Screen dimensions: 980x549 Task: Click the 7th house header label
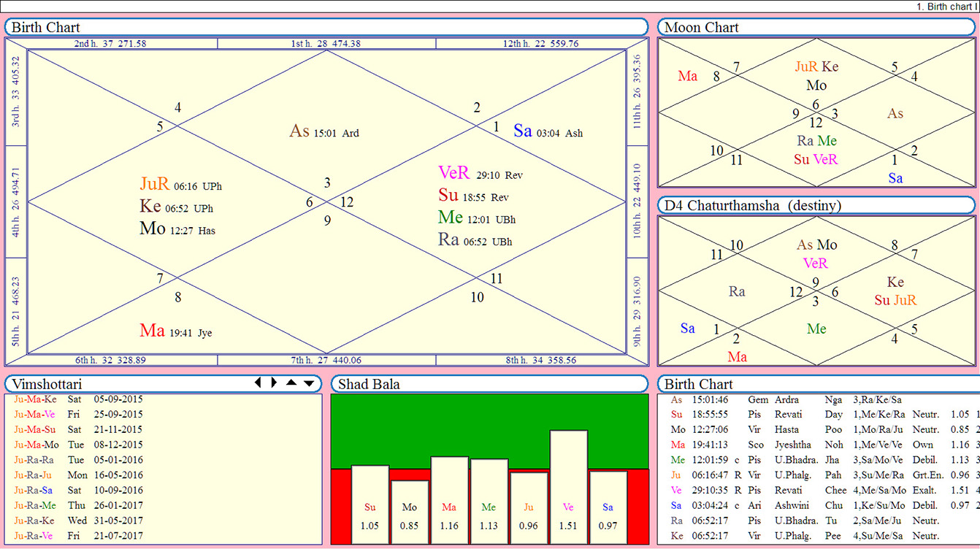pyautogui.click(x=326, y=361)
